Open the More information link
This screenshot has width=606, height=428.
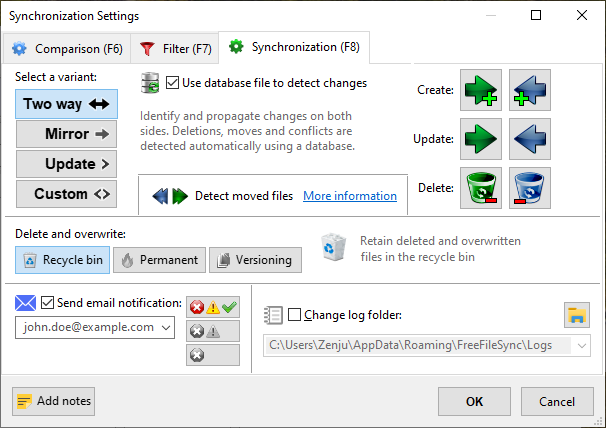349,196
